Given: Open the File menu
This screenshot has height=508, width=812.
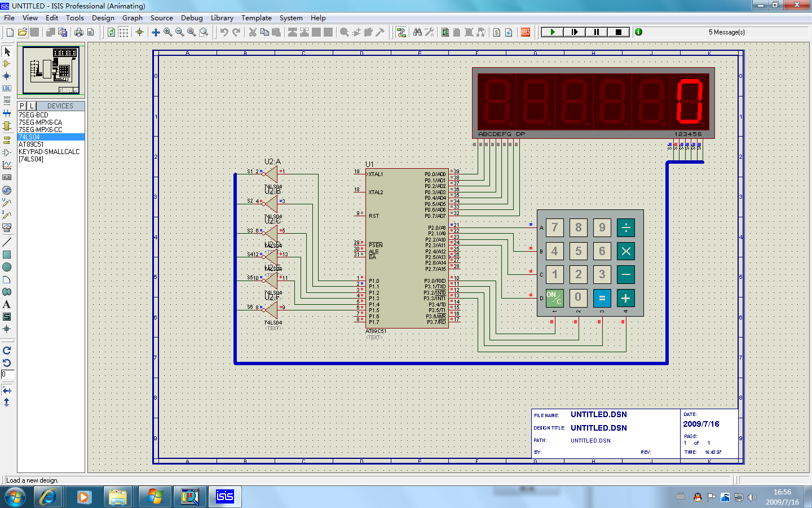Looking at the screenshot, I should (x=9, y=18).
